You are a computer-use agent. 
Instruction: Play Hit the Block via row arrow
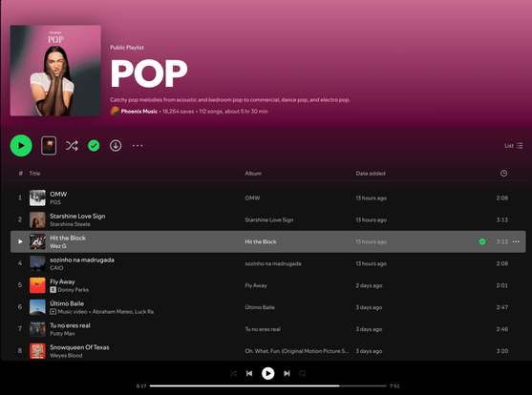coord(20,241)
